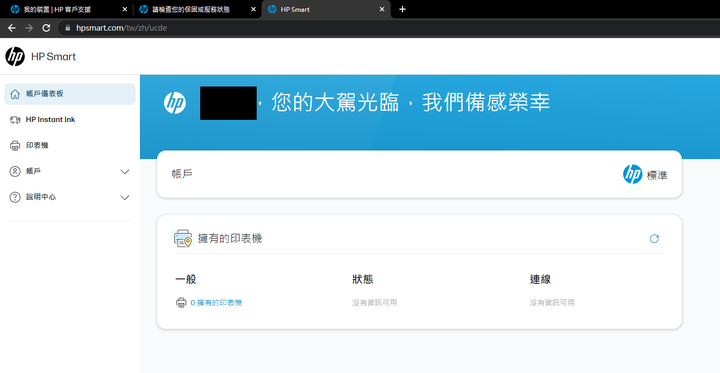Click the HP Smart title text in the header
The width and height of the screenshot is (720, 373).
point(53,57)
